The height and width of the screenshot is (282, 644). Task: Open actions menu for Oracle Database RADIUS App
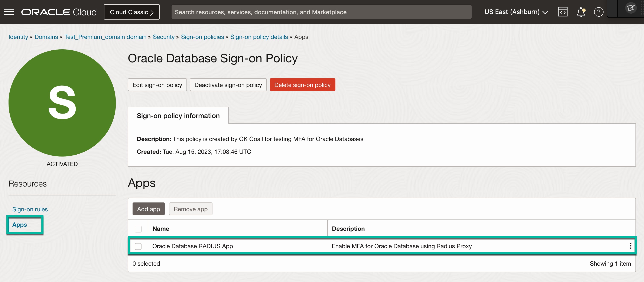point(631,246)
